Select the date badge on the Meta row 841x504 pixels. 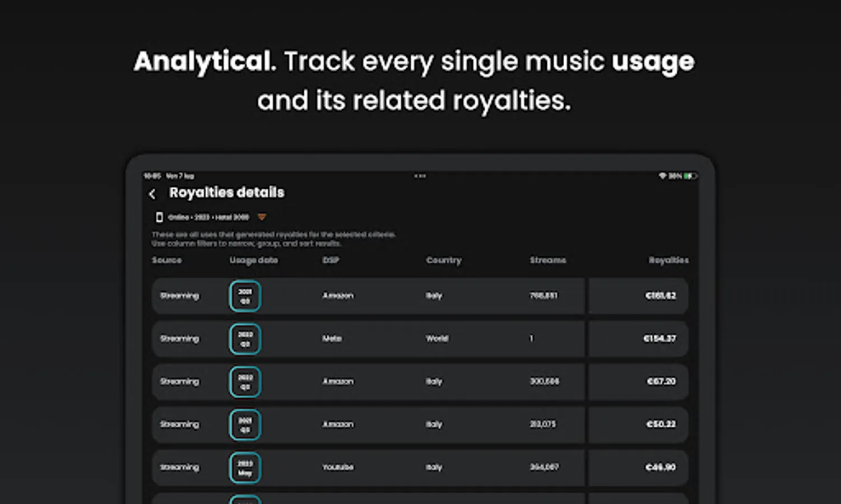[x=245, y=339]
